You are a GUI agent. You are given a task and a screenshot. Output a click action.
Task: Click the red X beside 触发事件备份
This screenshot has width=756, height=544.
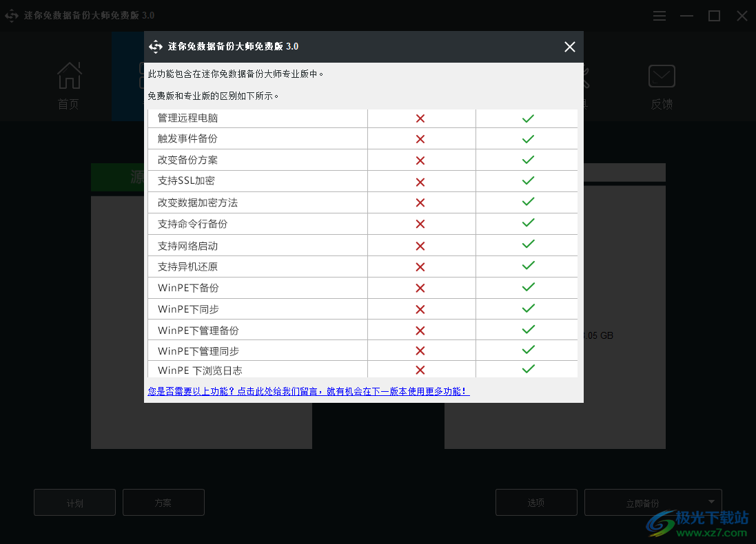[x=420, y=138]
